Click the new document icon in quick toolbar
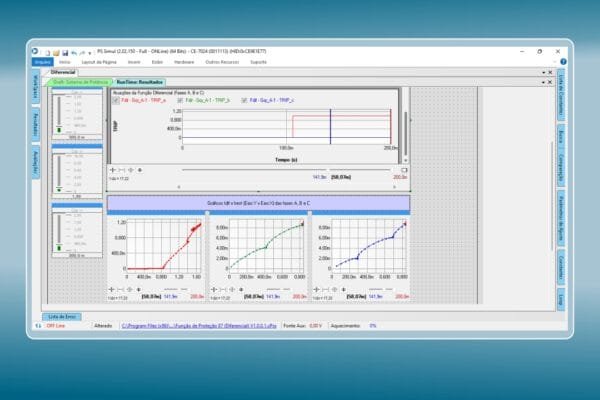Screen dimensions: 600x400 [x=47, y=51]
